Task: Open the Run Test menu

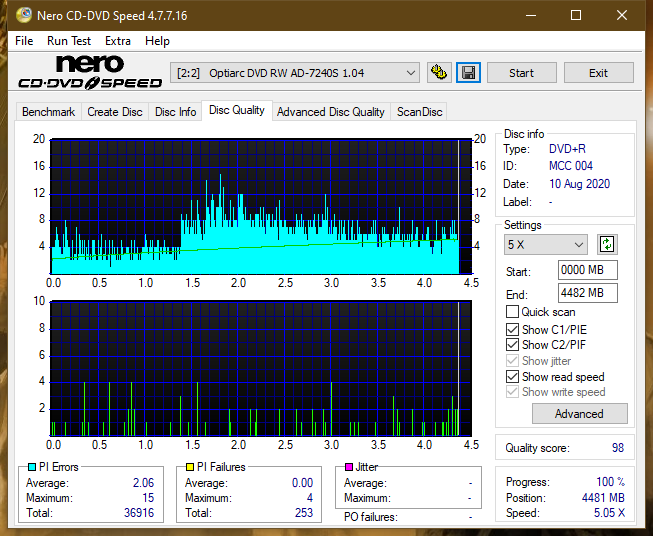Action: tap(69, 41)
